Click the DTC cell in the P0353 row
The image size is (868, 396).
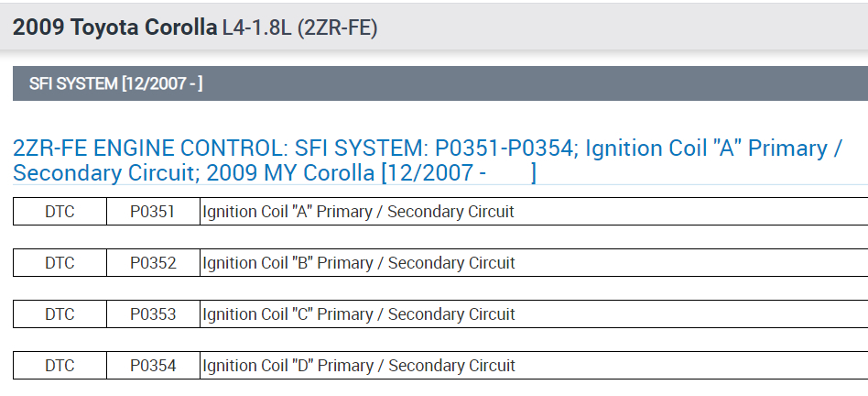[60, 314]
